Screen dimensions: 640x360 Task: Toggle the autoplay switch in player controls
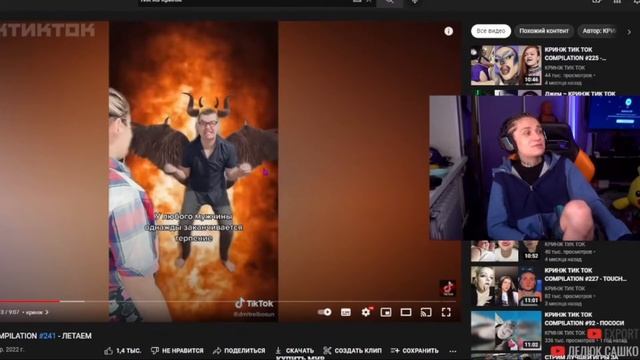pos(325,312)
